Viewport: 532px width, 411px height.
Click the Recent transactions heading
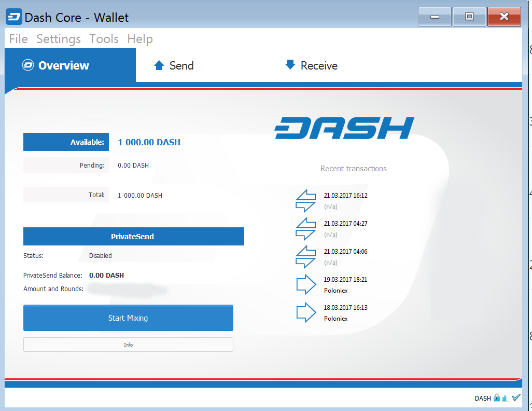click(x=354, y=169)
